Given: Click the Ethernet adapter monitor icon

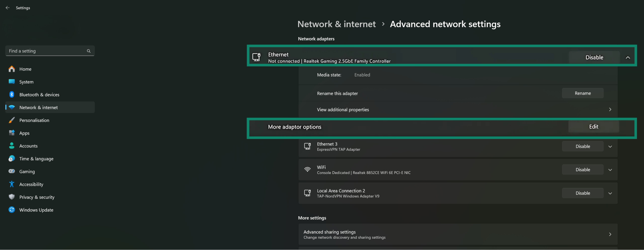Looking at the screenshot, I should [256, 57].
